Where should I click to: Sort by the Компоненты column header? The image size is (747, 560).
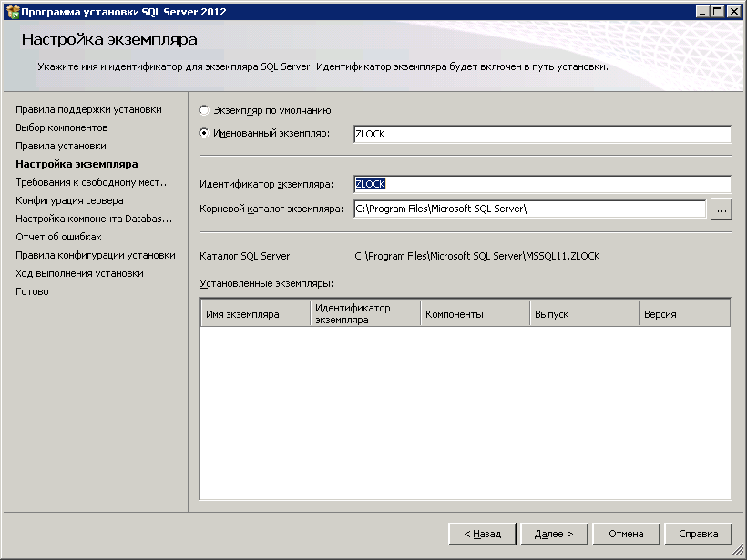(x=474, y=314)
